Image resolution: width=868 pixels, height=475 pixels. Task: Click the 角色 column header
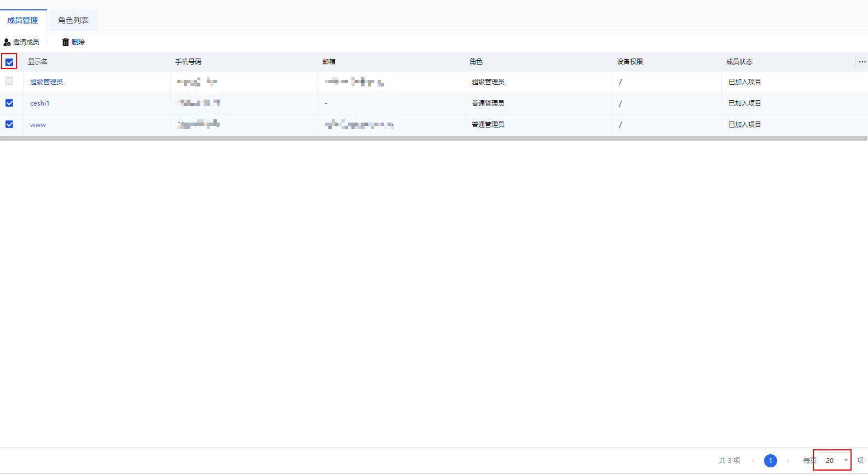[476, 62]
